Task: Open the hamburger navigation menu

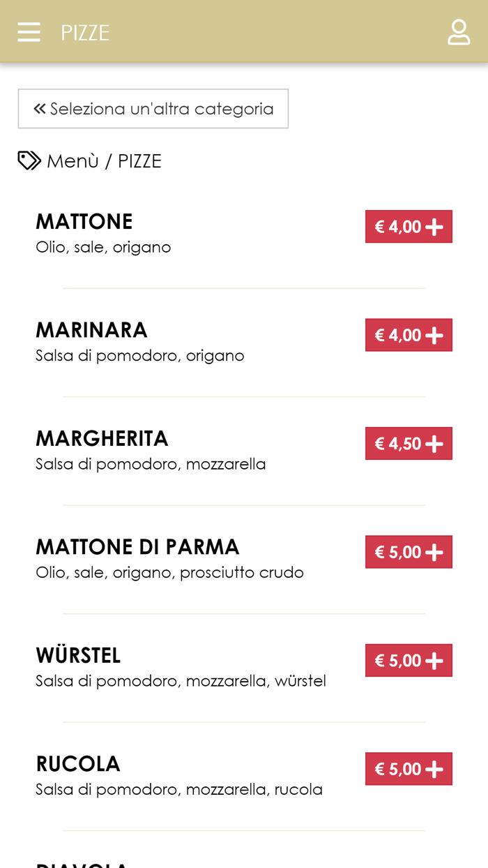Action: tap(29, 31)
